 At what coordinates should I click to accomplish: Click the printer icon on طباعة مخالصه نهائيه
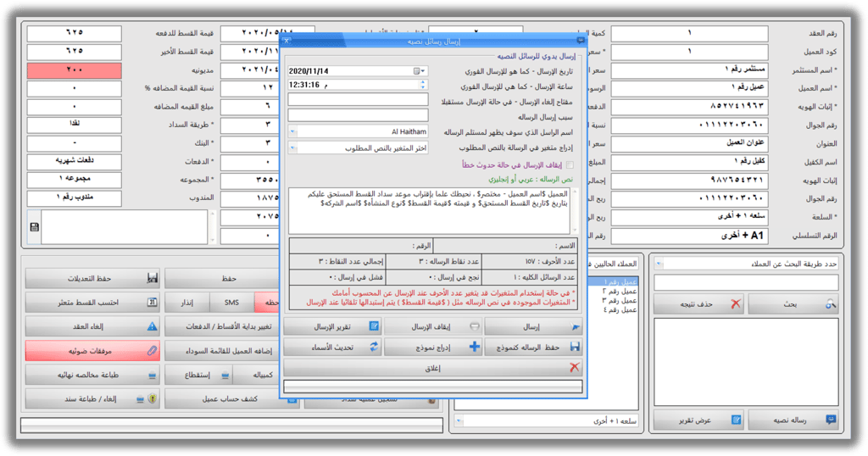coord(153,375)
